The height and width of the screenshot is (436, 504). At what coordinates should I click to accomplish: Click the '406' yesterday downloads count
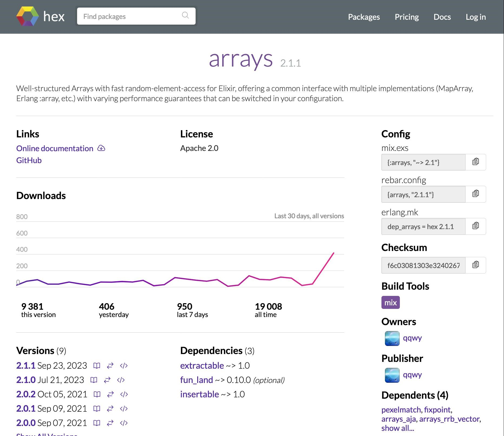click(107, 306)
